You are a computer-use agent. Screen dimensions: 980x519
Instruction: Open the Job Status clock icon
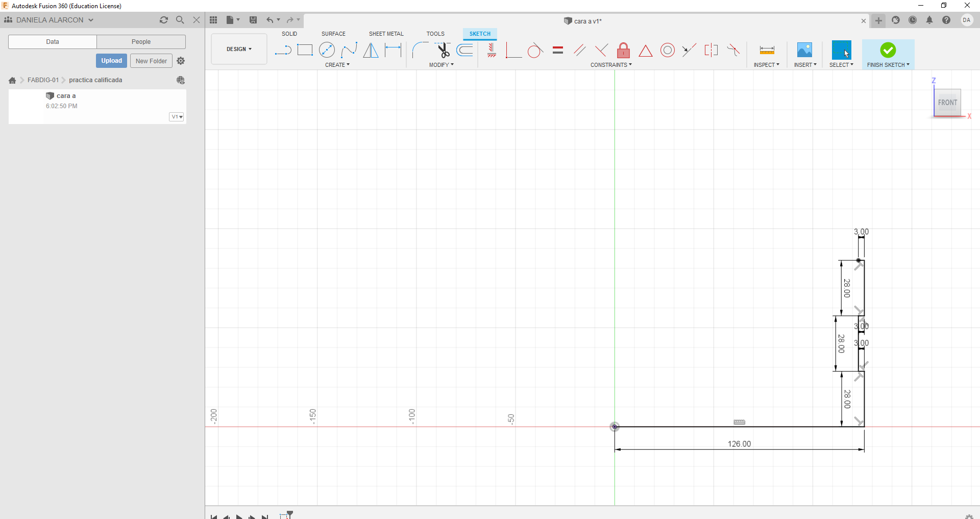pos(913,20)
